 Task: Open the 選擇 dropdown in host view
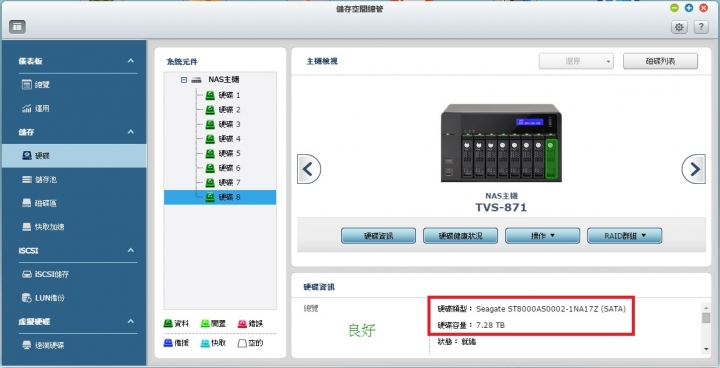576,61
